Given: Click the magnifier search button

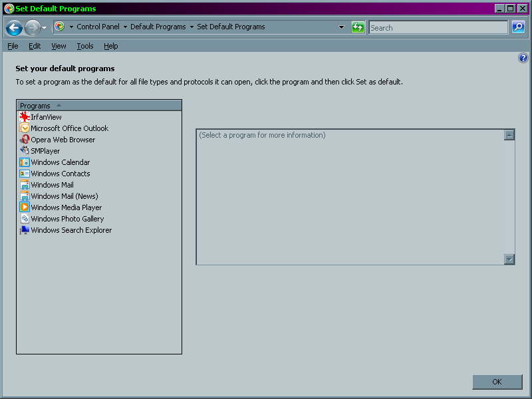Looking at the screenshot, I should click(519, 27).
